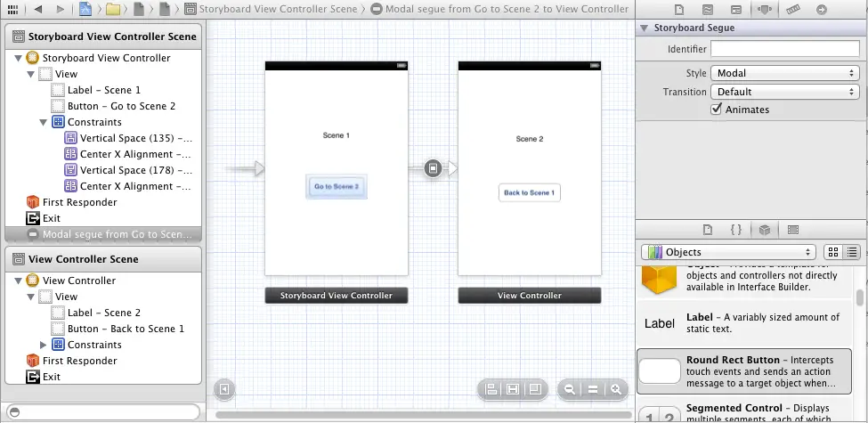This screenshot has width=868, height=423.
Task: Hide the document outline with the arrow button
Action: (225, 389)
